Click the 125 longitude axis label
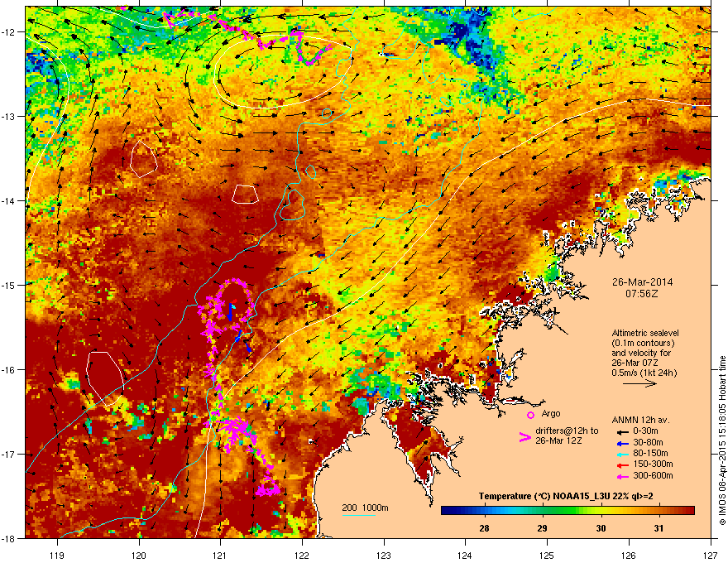The width and height of the screenshot is (728, 563). [547, 555]
